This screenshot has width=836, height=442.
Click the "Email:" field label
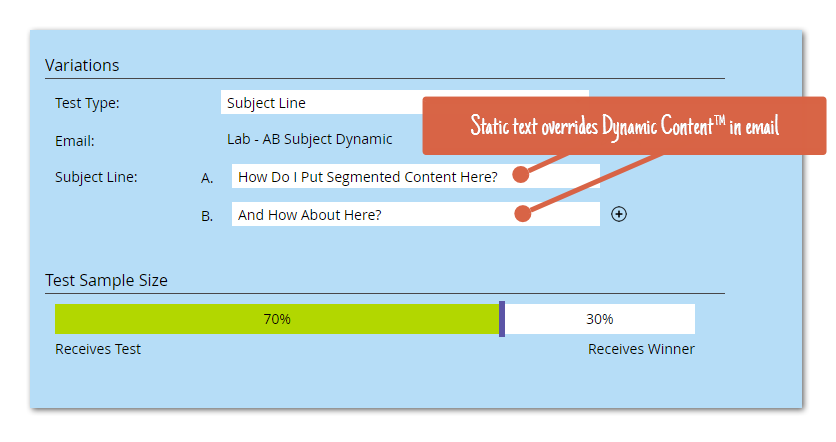pyautogui.click(x=74, y=141)
